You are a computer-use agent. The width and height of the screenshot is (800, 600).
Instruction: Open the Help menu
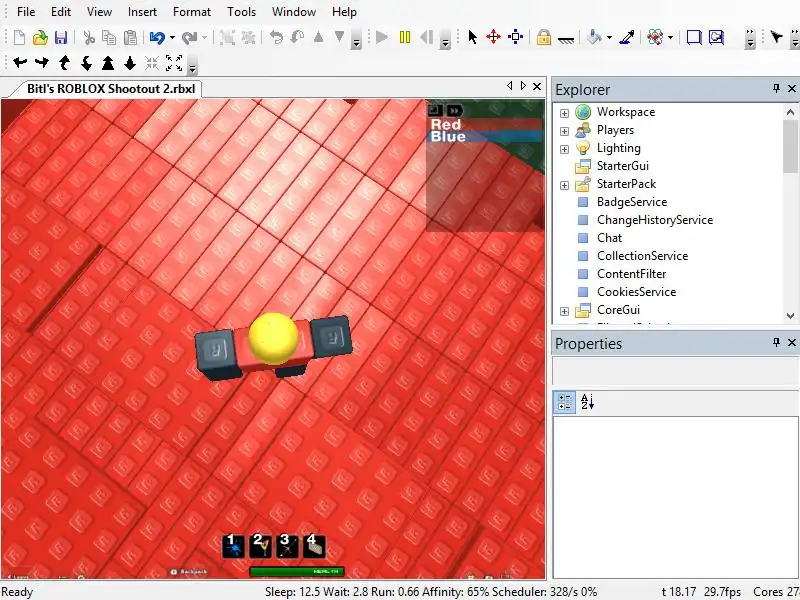pos(344,12)
